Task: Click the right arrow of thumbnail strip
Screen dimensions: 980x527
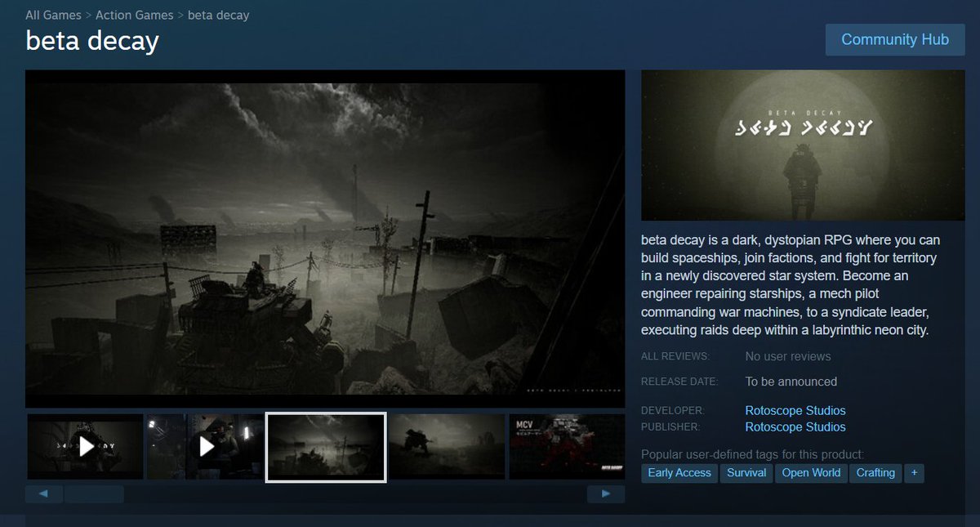Action: [606, 494]
